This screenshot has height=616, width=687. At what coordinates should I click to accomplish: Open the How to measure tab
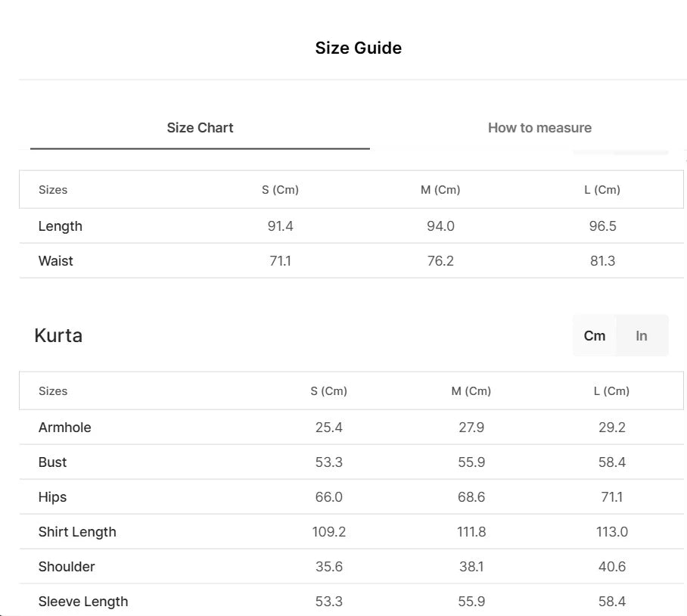(x=539, y=128)
